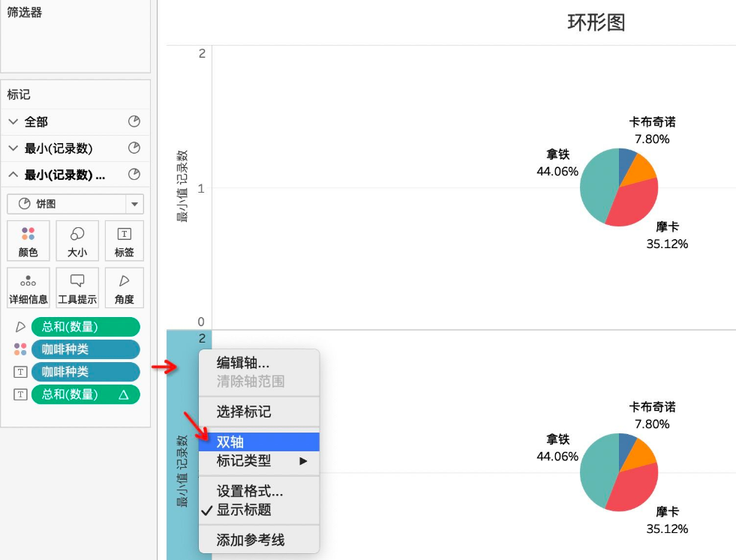Screen dimensions: 736x560
Task: Toggle the checked 显示标题 menu option
Action: tap(244, 510)
